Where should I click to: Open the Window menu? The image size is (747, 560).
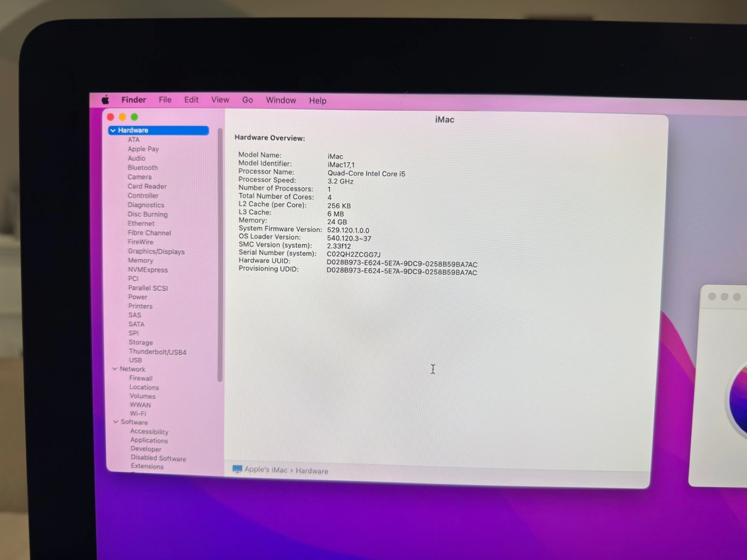(x=281, y=100)
